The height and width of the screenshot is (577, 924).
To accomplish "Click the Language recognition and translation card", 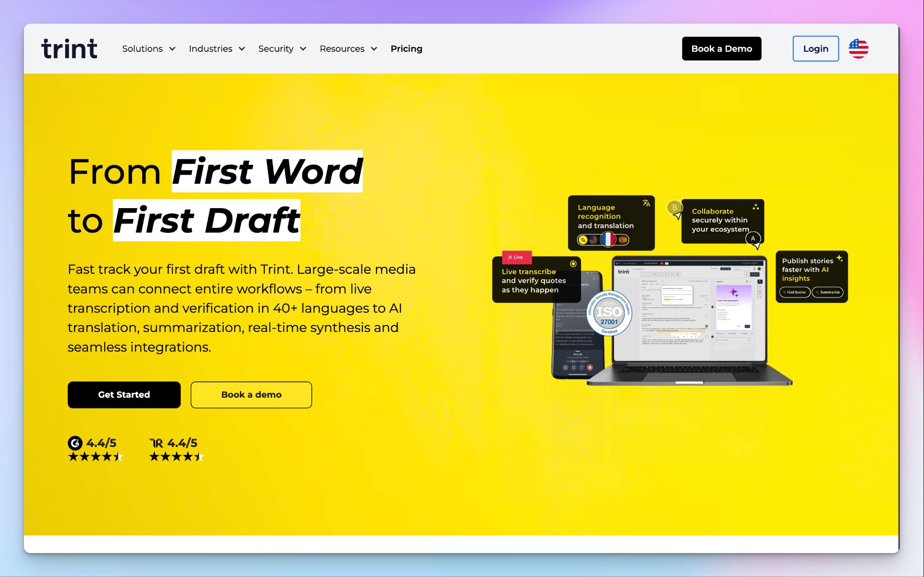I will pos(611,223).
